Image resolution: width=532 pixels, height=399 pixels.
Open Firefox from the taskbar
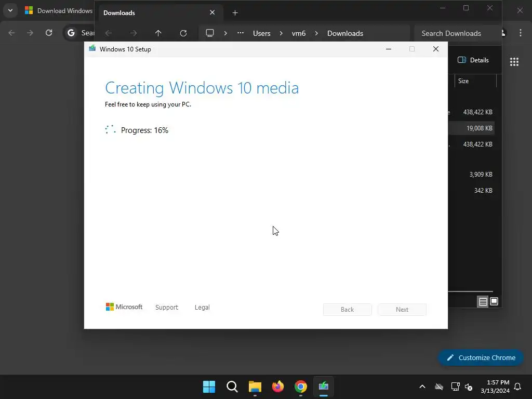pyautogui.click(x=278, y=387)
